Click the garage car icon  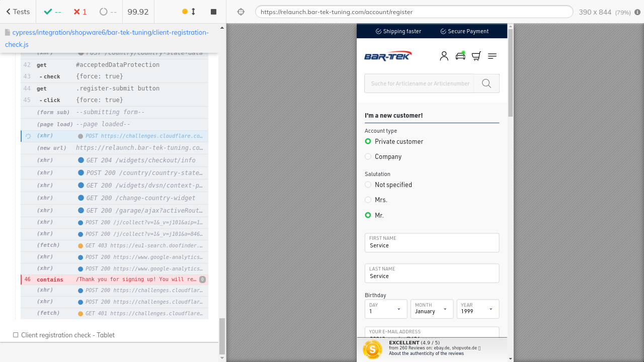point(460,56)
